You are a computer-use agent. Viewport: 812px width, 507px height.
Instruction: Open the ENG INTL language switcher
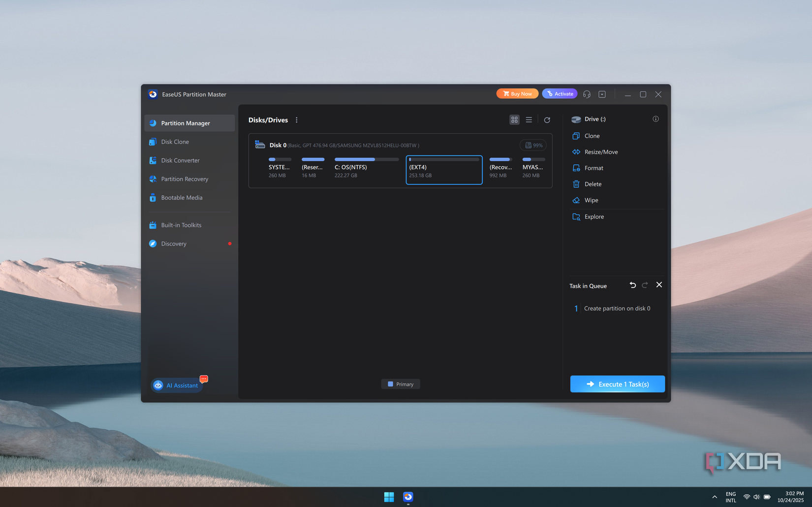click(731, 497)
